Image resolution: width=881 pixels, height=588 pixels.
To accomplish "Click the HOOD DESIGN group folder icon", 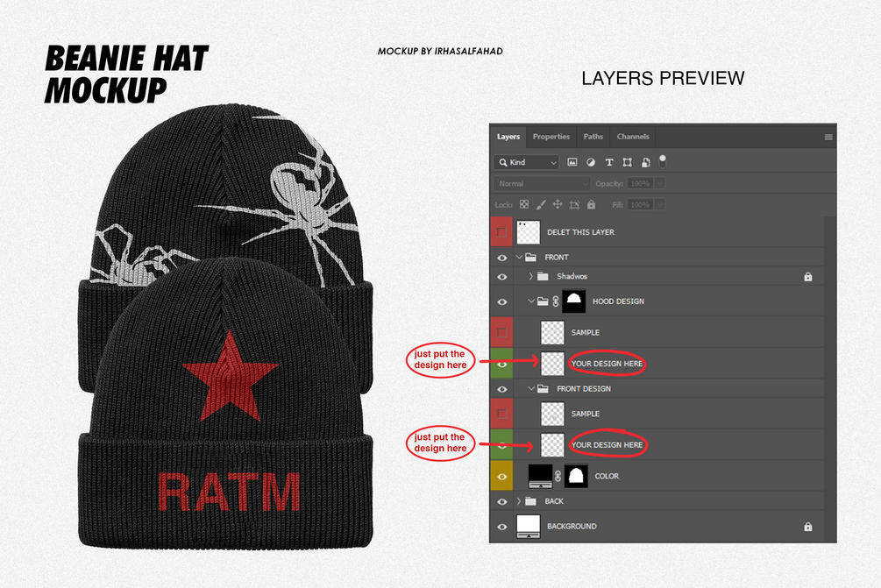I will pos(543,301).
